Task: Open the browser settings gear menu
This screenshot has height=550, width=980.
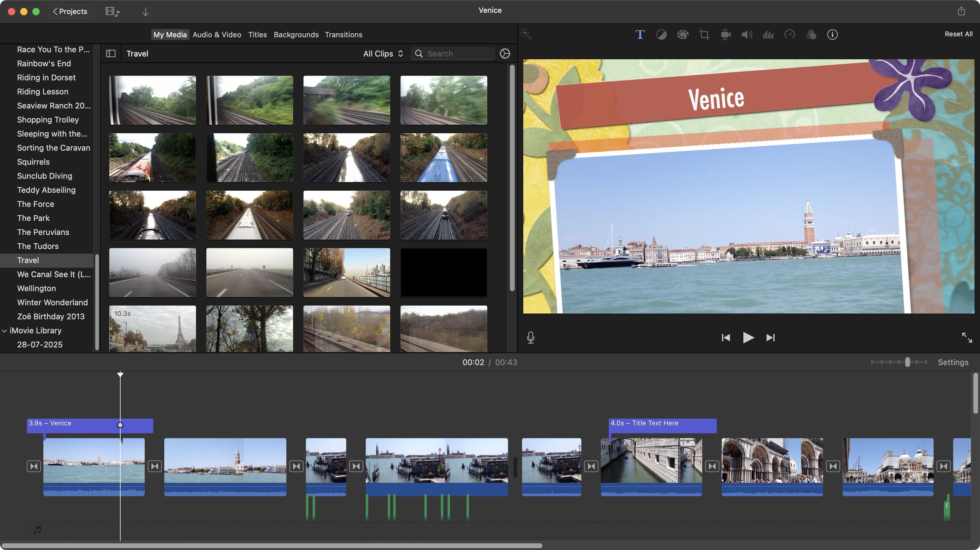Action: coord(505,54)
